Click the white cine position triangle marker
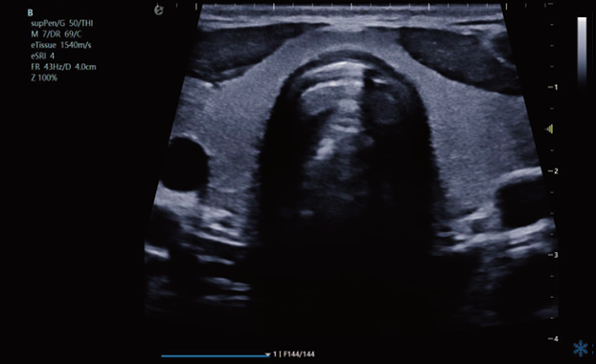This screenshot has width=596, height=364. pyautogui.click(x=267, y=354)
